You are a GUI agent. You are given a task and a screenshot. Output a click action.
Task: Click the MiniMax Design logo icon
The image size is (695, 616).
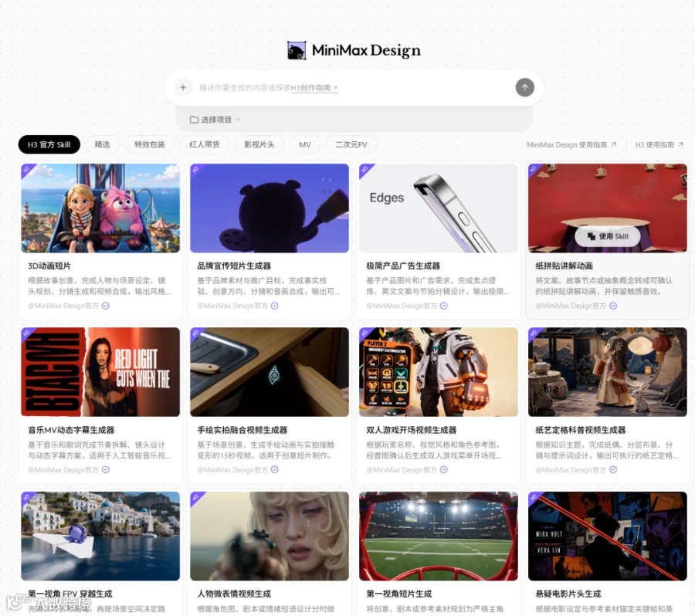(x=297, y=50)
